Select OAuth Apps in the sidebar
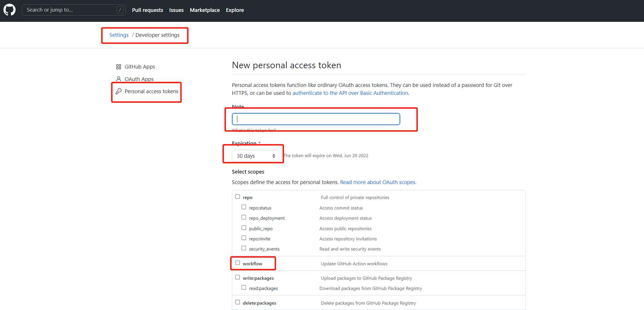Screen dimensions: 644x310 (x=139, y=79)
